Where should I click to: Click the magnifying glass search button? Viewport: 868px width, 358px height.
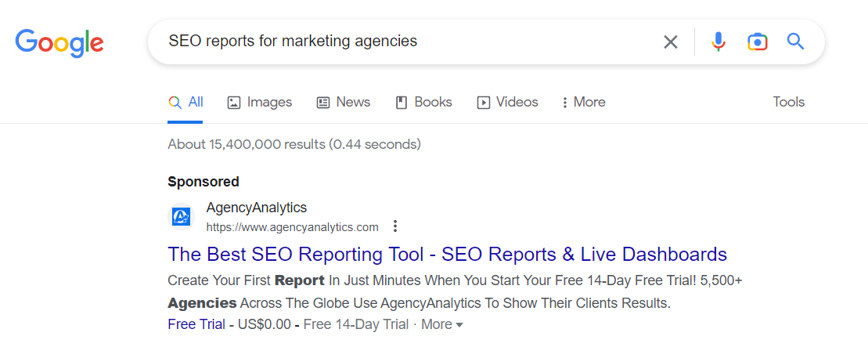click(795, 41)
